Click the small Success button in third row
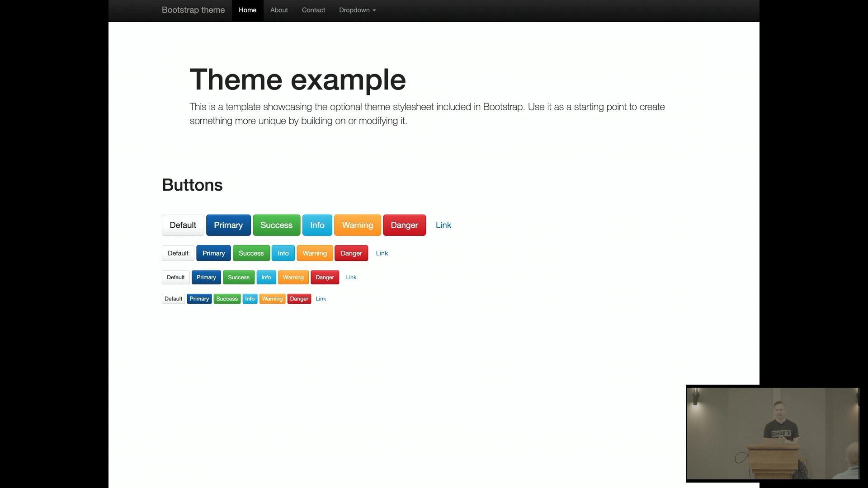 238,277
